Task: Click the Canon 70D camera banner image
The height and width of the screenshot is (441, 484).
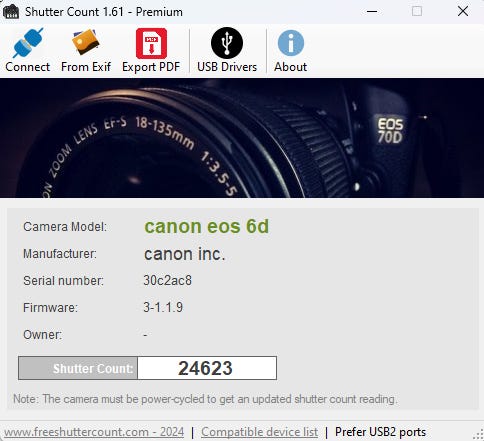Action: tap(242, 138)
